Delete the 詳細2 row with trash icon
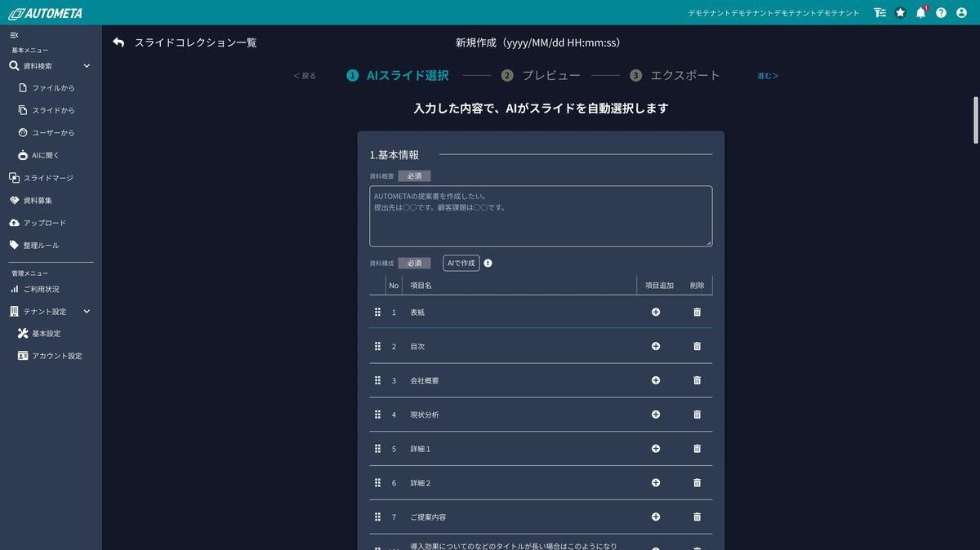The width and height of the screenshot is (980, 550). pyautogui.click(x=697, y=482)
